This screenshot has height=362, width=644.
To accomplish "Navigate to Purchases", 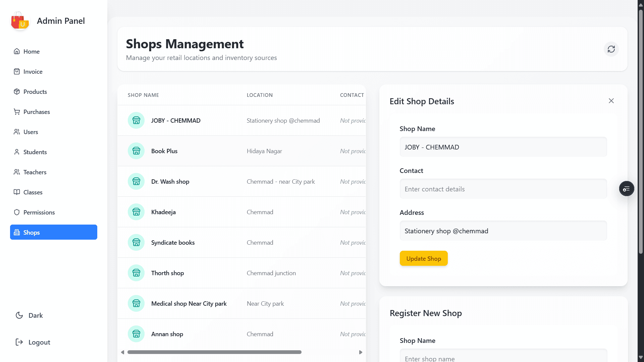I will (x=54, y=112).
